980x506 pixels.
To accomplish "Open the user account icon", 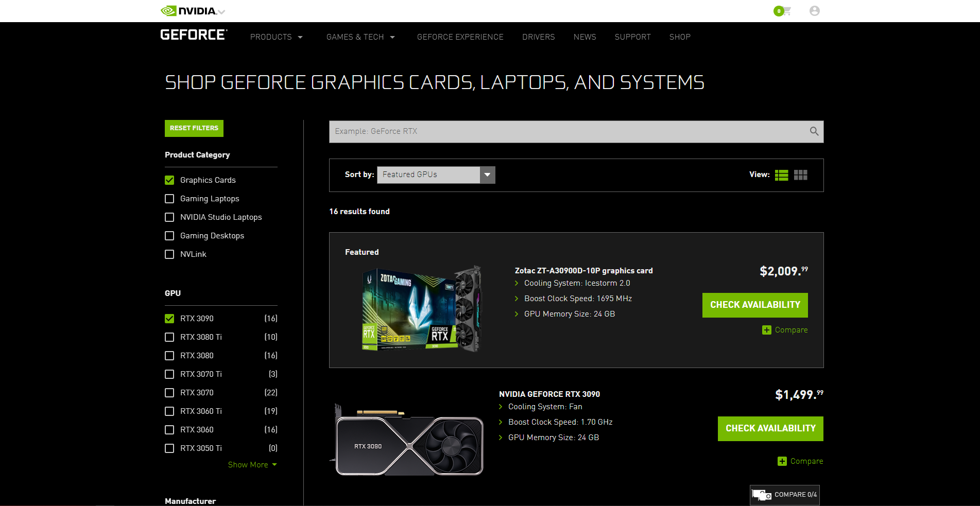I will click(x=814, y=11).
